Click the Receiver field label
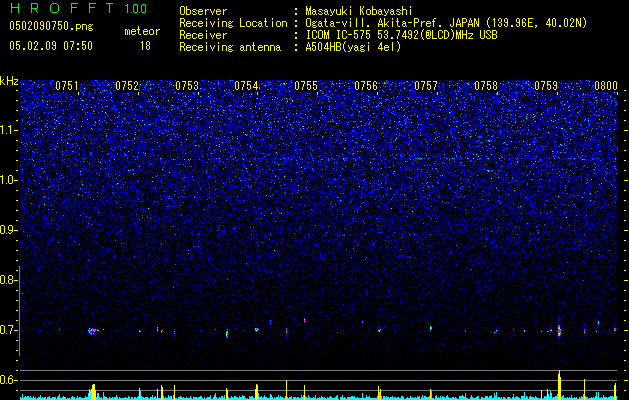This screenshot has width=629, height=400. (x=203, y=35)
